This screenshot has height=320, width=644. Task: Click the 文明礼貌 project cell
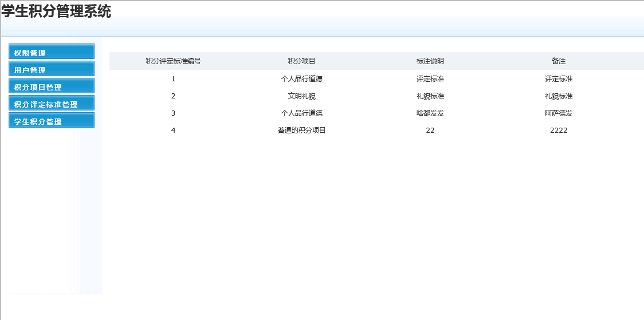point(302,96)
